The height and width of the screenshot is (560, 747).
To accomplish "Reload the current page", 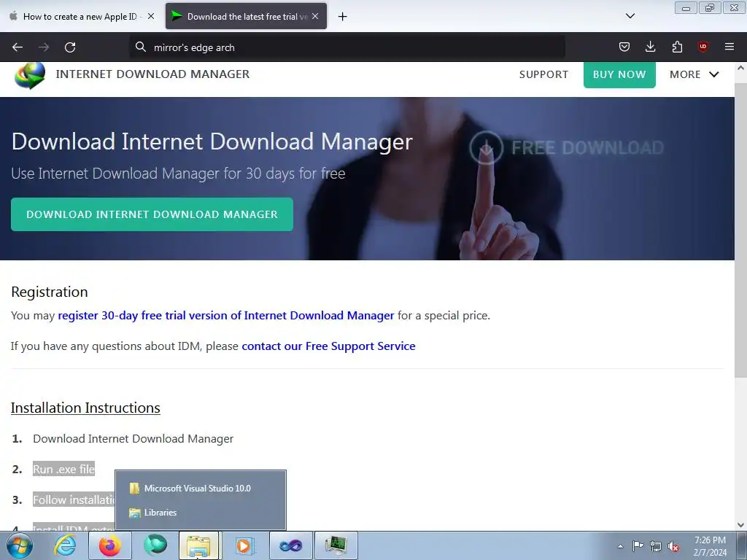I will (70, 47).
